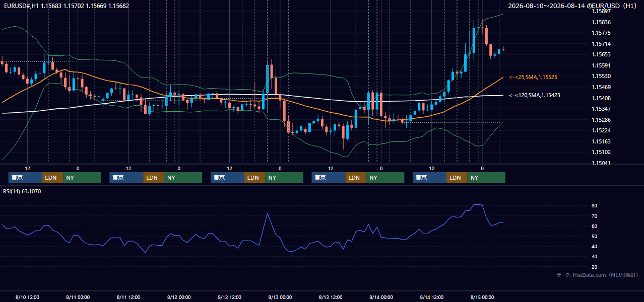Viewport: 644px width, 302px height.
Task: Select price axis value 1.15775
Action: pyautogui.click(x=601, y=33)
